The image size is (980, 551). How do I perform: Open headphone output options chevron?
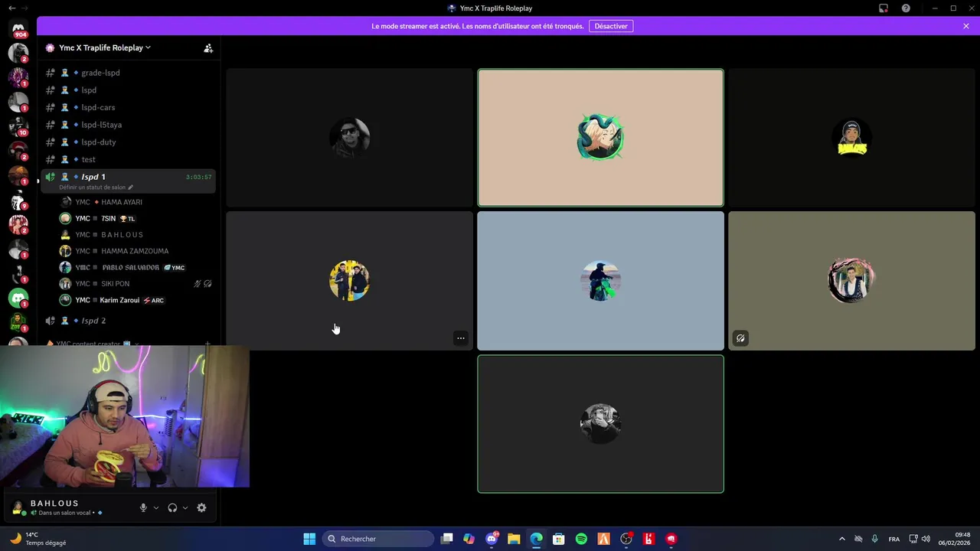185,507
